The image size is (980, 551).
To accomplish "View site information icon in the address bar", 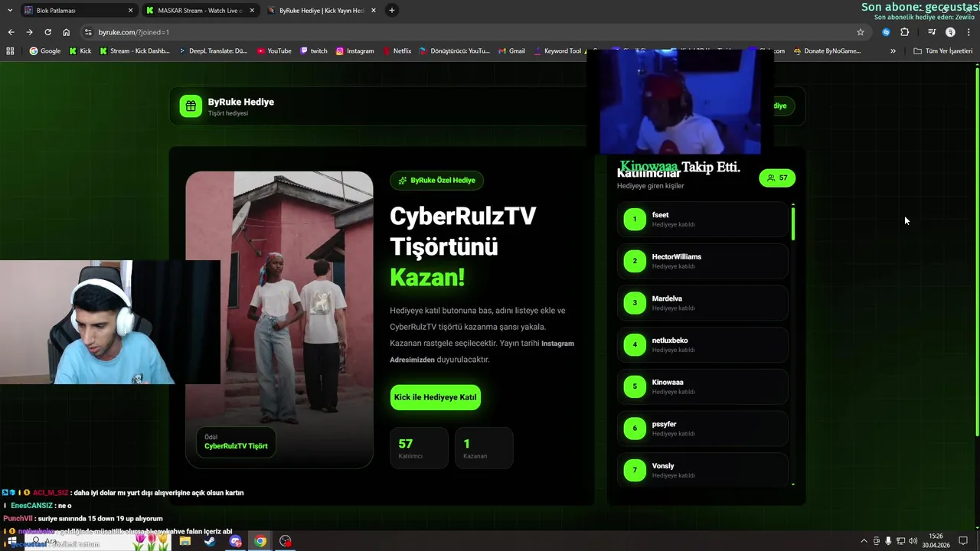I will pyautogui.click(x=88, y=32).
